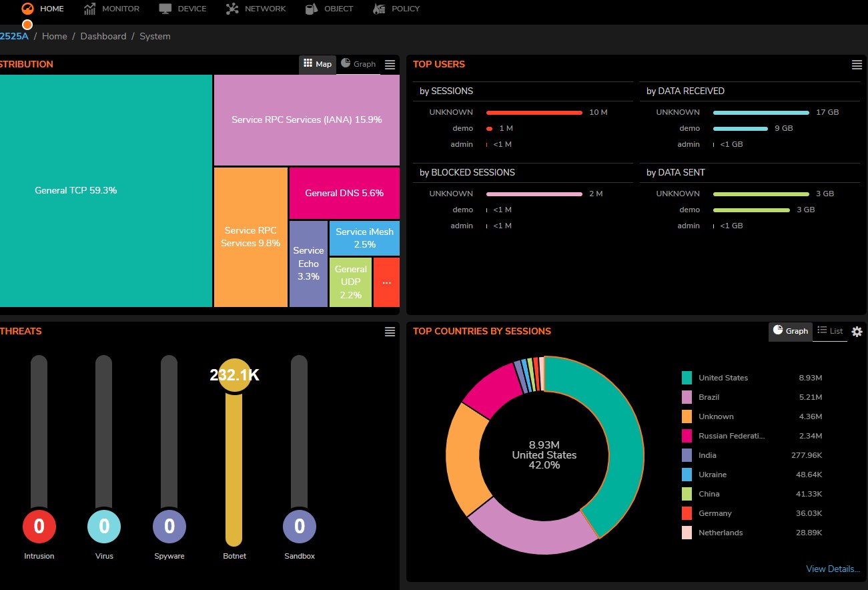Open the distribution panel options menu
The height and width of the screenshot is (590, 868).
point(390,65)
